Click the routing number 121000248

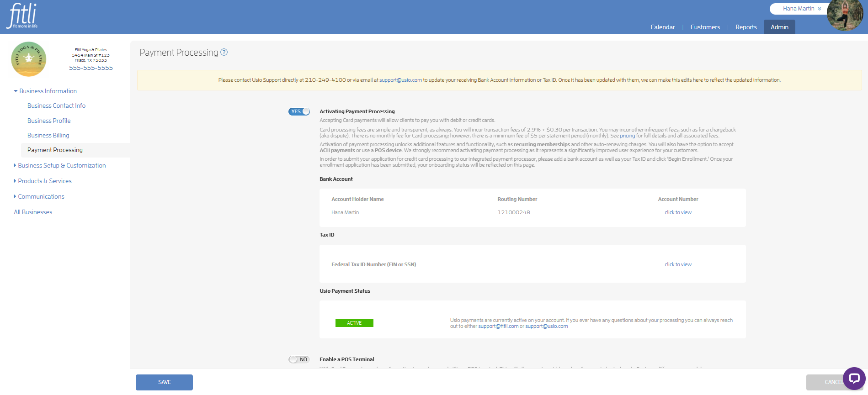point(514,212)
